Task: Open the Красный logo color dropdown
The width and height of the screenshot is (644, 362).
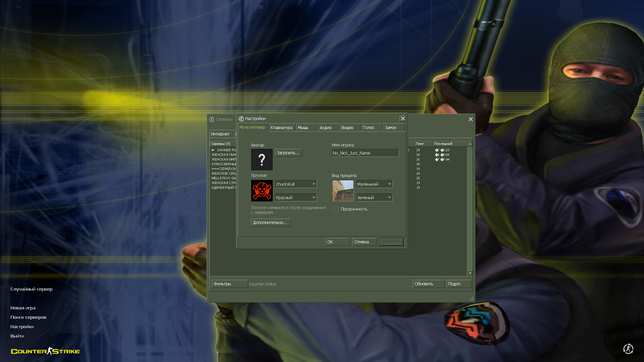Action: tap(314, 197)
